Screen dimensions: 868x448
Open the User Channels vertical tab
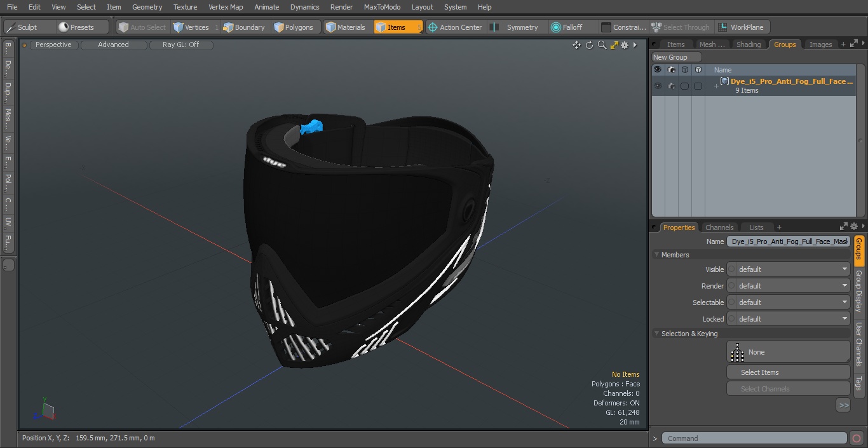click(858, 344)
